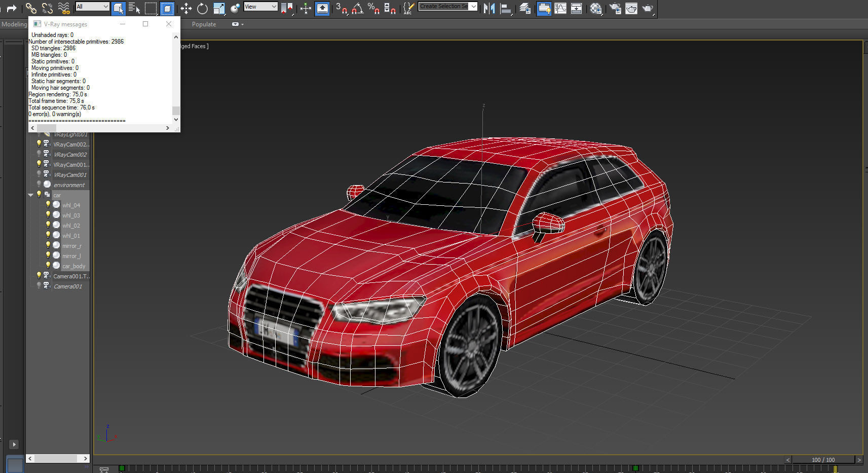The image size is (868, 473).
Task: Select the Select and Move tool
Action: point(186,8)
